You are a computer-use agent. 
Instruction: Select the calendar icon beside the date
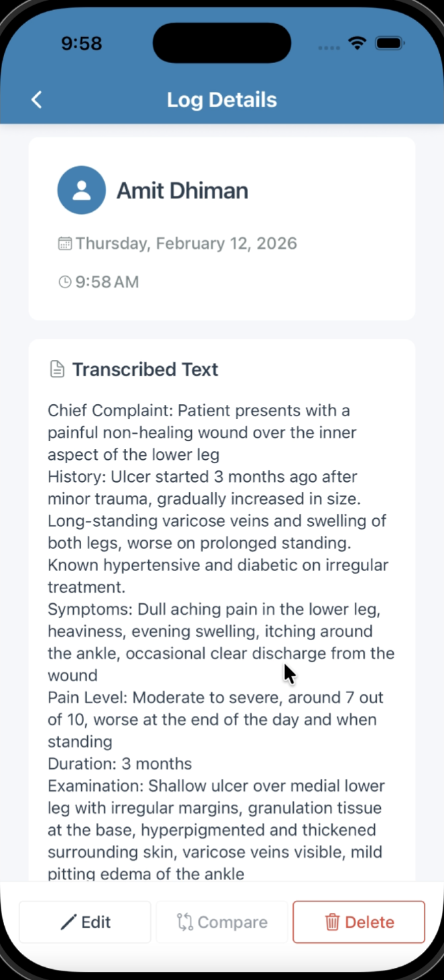64,243
